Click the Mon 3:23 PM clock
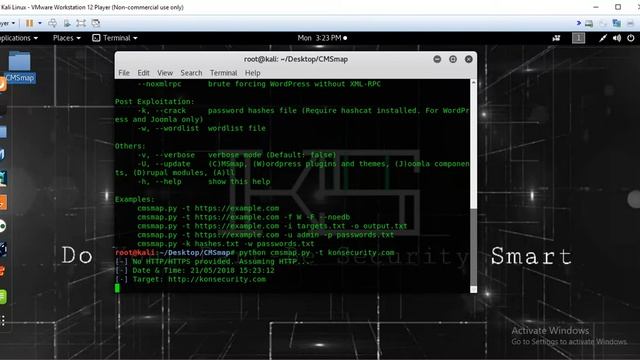The height and width of the screenshot is (360, 640). pos(322,38)
